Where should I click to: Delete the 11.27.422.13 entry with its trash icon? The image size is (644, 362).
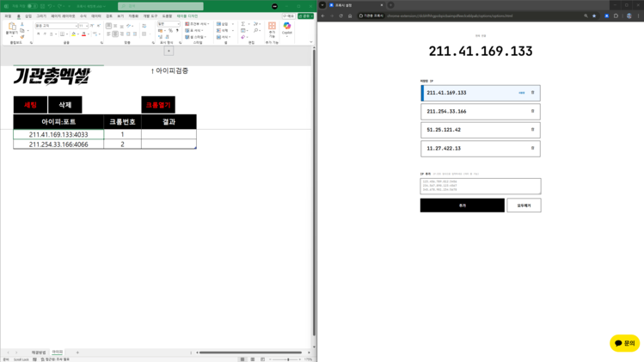(x=533, y=148)
